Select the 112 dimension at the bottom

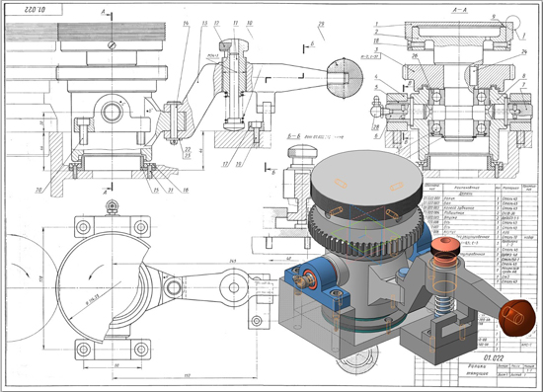[x=188, y=375]
